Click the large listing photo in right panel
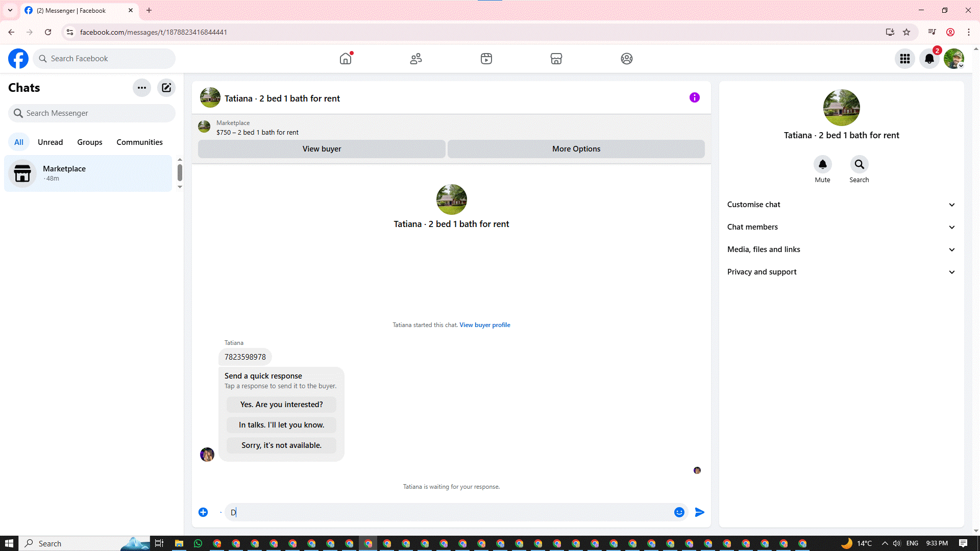980x551 pixels. [842, 108]
